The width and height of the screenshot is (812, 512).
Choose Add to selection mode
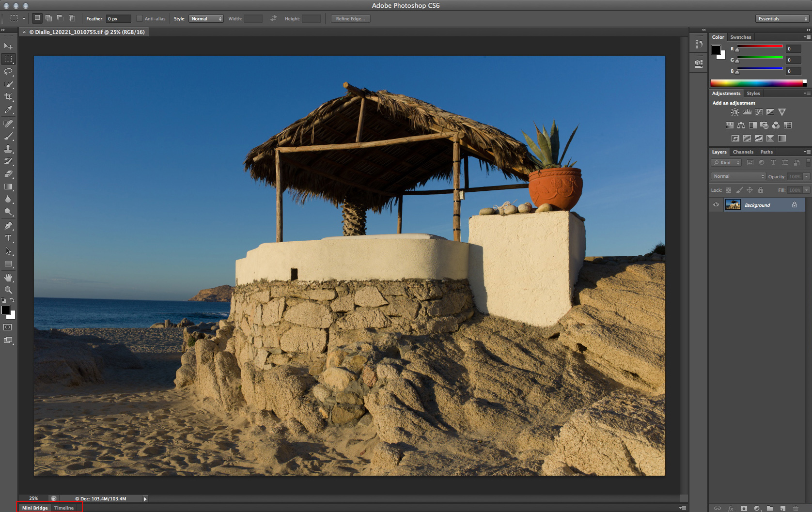tap(49, 18)
